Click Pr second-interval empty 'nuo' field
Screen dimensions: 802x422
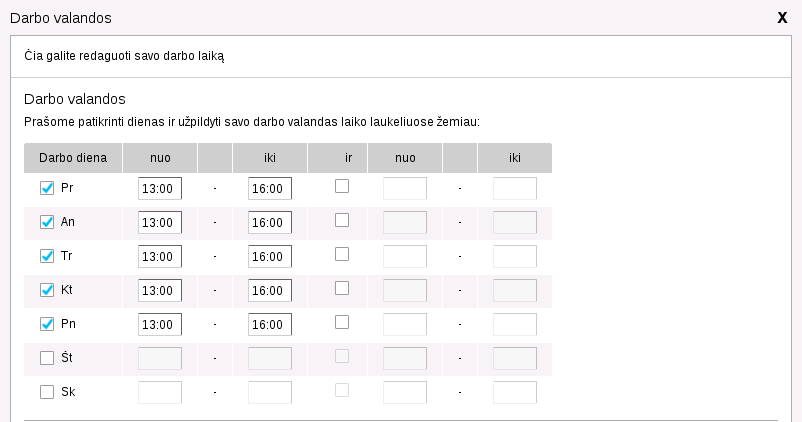pyautogui.click(x=405, y=189)
